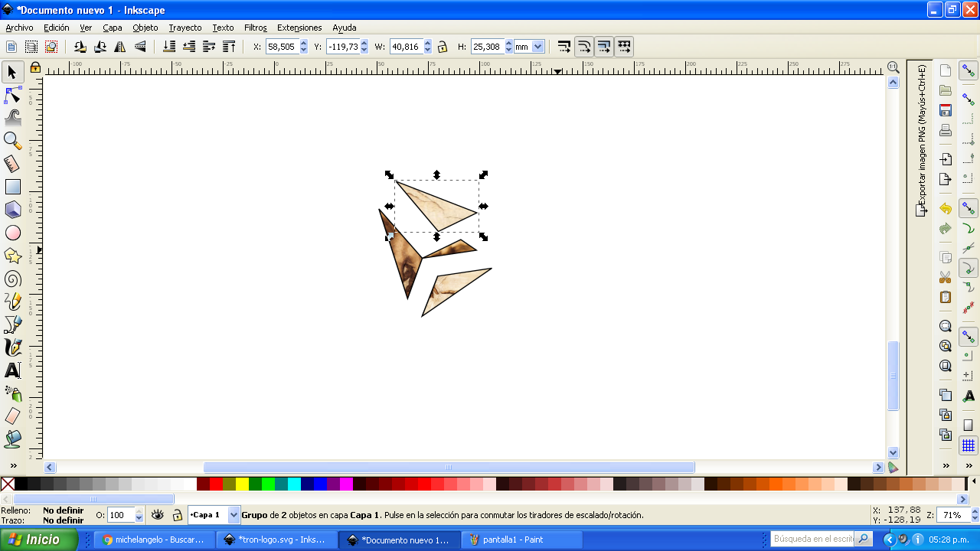Pick the Spiral tool
The width and height of the screenshot is (980, 551).
click(12, 279)
